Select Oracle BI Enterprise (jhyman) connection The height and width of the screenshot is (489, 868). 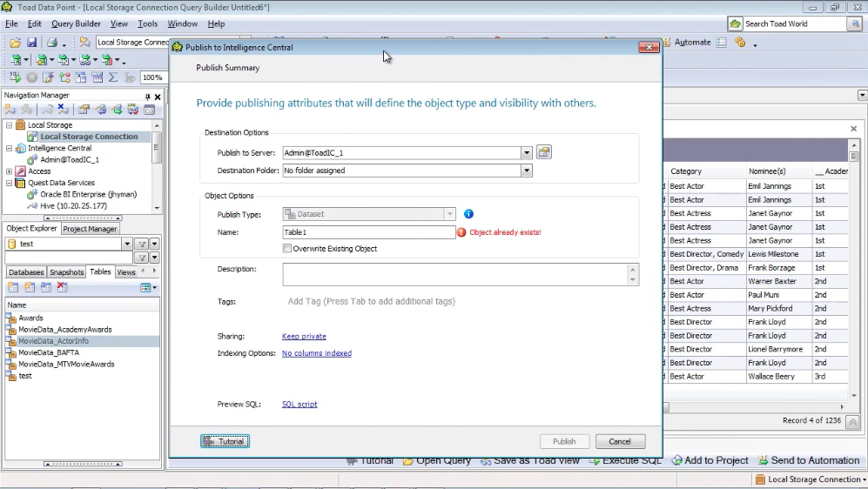tap(88, 194)
